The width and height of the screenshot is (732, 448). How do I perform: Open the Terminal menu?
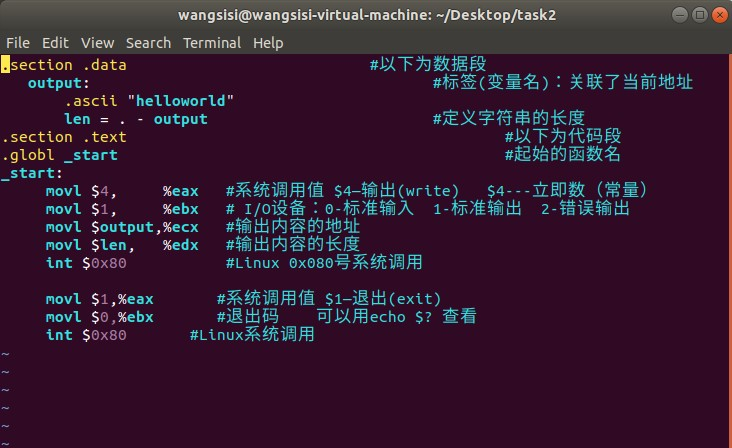pyautogui.click(x=212, y=43)
